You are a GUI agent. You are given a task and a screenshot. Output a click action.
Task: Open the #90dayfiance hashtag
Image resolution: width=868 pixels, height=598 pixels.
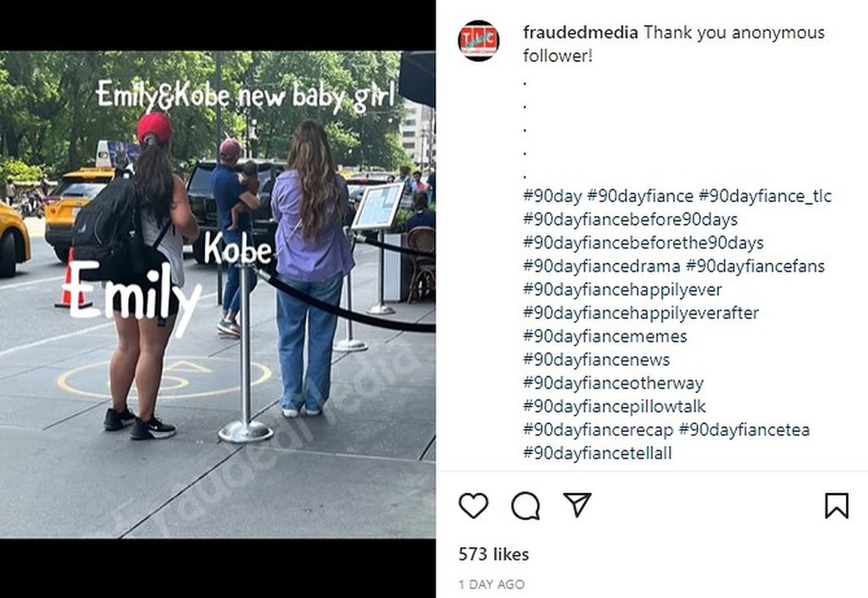point(640,196)
